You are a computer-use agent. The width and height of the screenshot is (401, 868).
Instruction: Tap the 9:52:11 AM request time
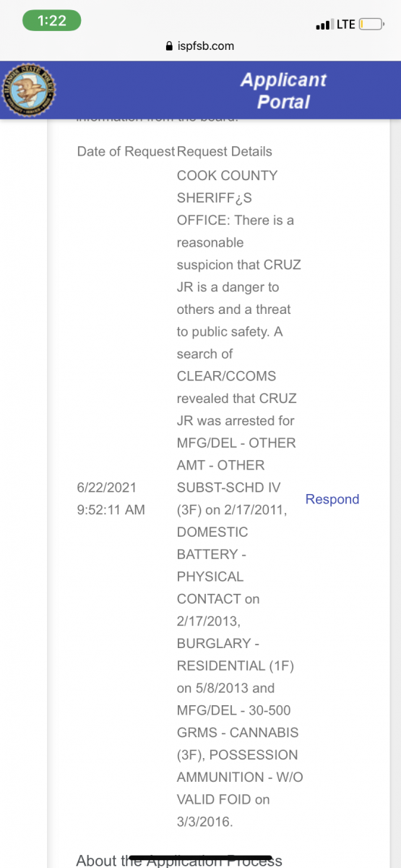[x=111, y=510]
